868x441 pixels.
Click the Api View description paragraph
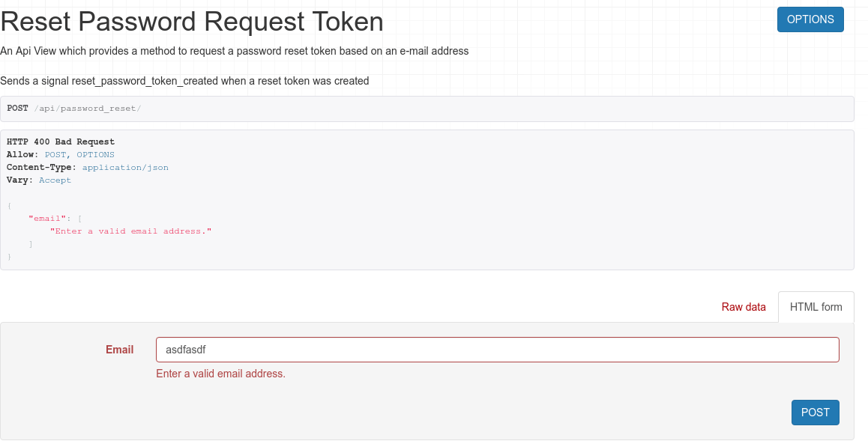point(233,52)
